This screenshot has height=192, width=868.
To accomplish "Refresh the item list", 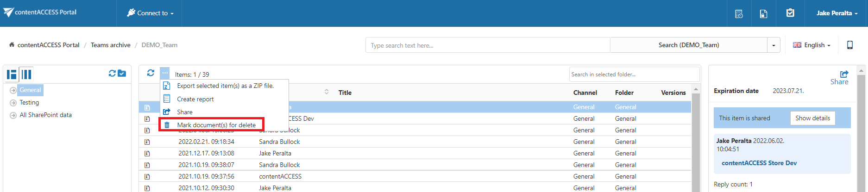I will click(151, 73).
